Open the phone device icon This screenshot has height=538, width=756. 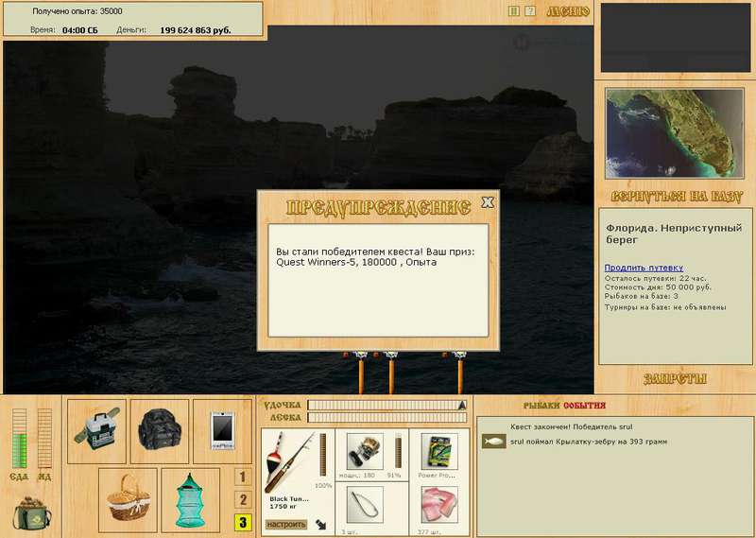[x=222, y=431]
